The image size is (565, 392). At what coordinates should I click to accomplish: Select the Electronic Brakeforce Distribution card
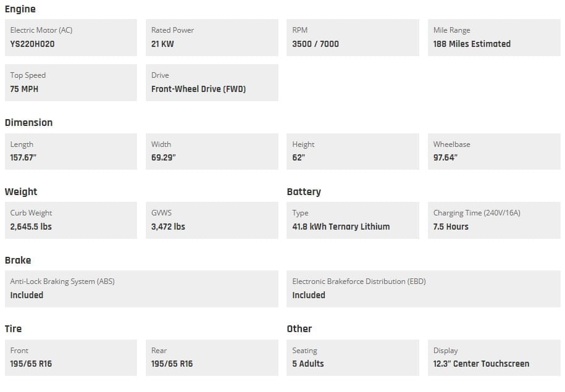point(424,289)
